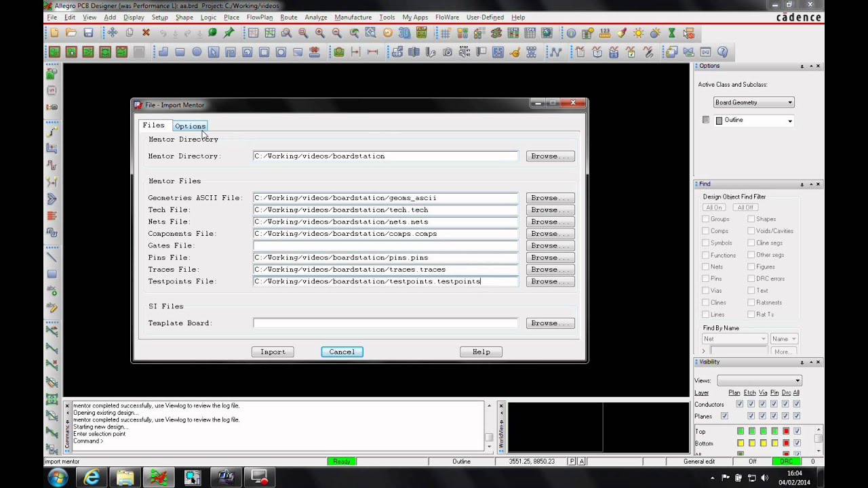Click the Zoom Out magnifier icon

point(337,33)
